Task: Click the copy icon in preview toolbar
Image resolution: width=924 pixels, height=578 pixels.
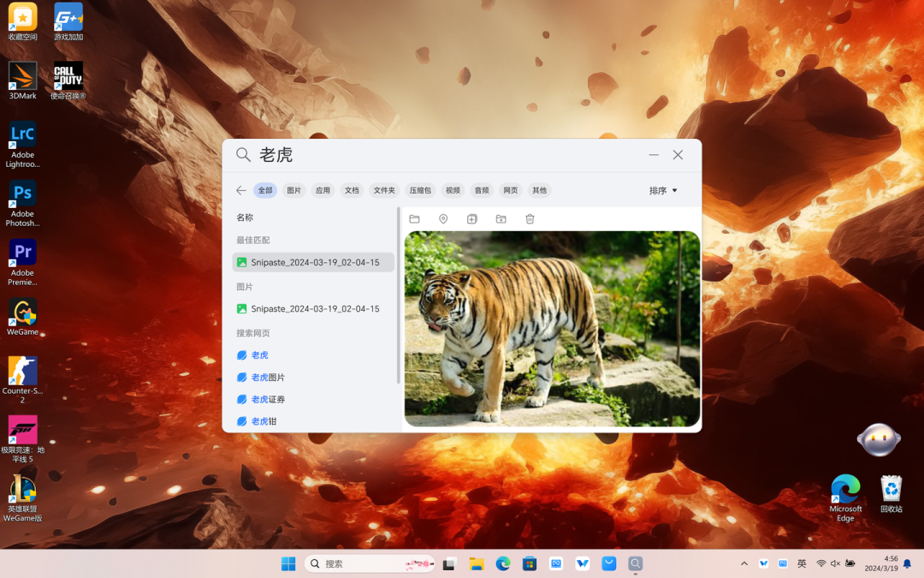Action: pyautogui.click(x=472, y=219)
